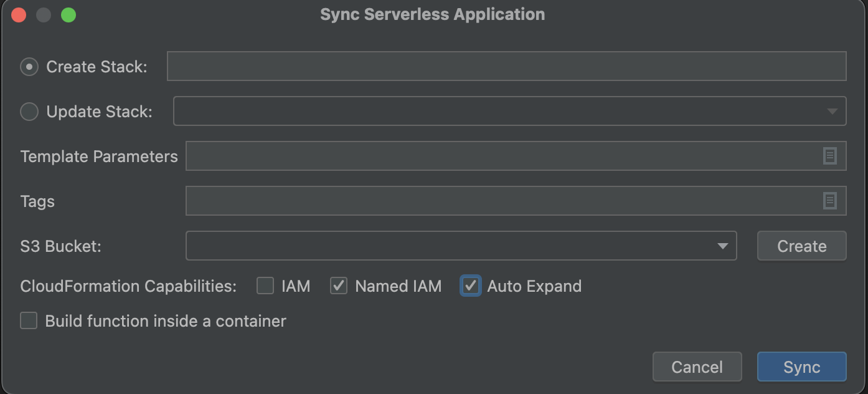Expand the Update Stack dropdown
868x394 pixels.
click(832, 112)
